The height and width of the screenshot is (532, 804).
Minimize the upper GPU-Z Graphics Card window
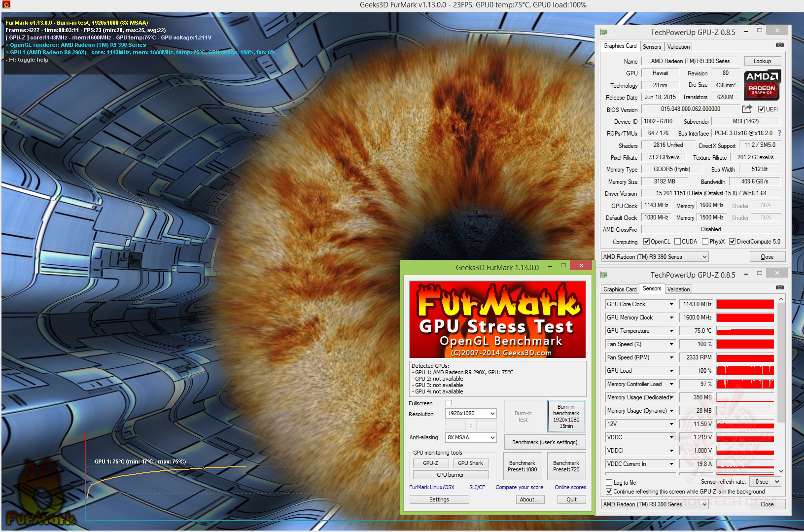[x=746, y=32]
